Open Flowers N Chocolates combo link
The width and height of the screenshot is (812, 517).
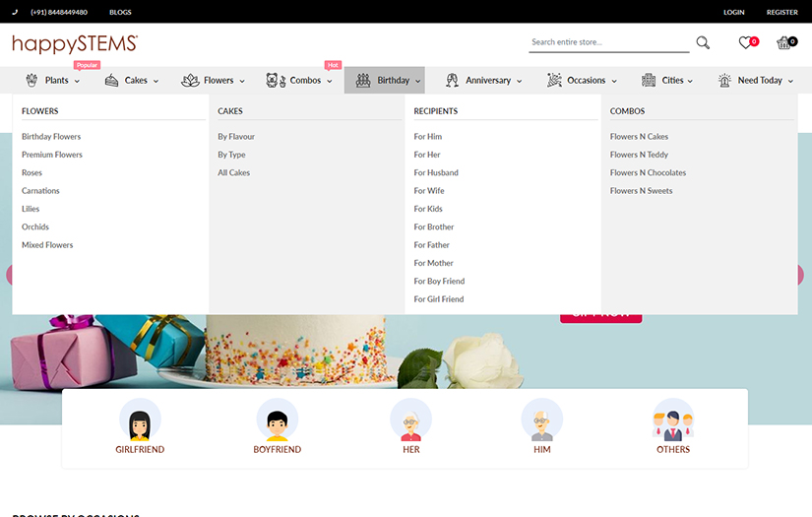click(648, 172)
